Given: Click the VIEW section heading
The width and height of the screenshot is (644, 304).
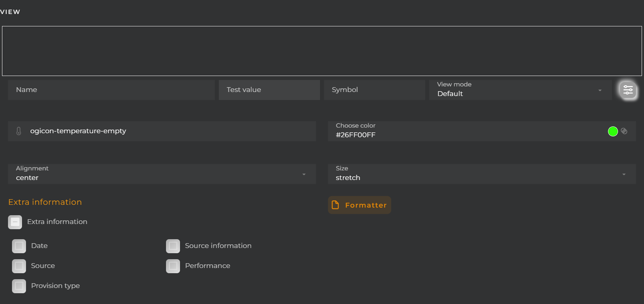Looking at the screenshot, I should click(x=10, y=12).
